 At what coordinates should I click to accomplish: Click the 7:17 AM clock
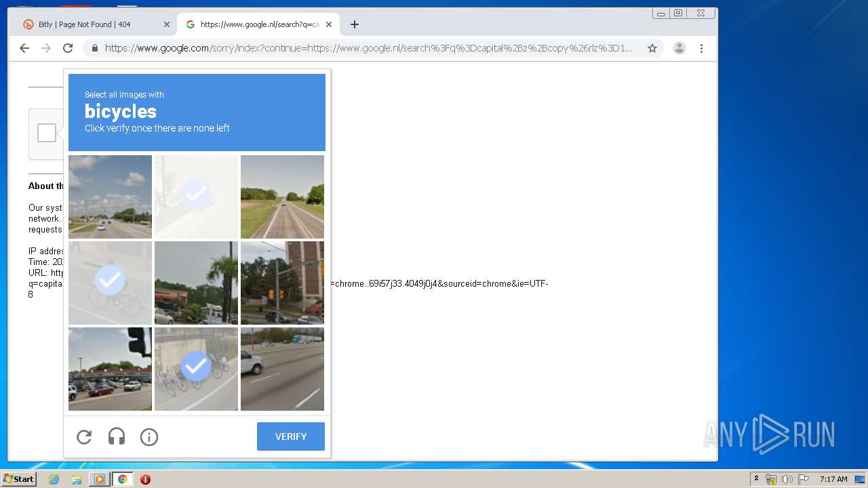tap(833, 479)
